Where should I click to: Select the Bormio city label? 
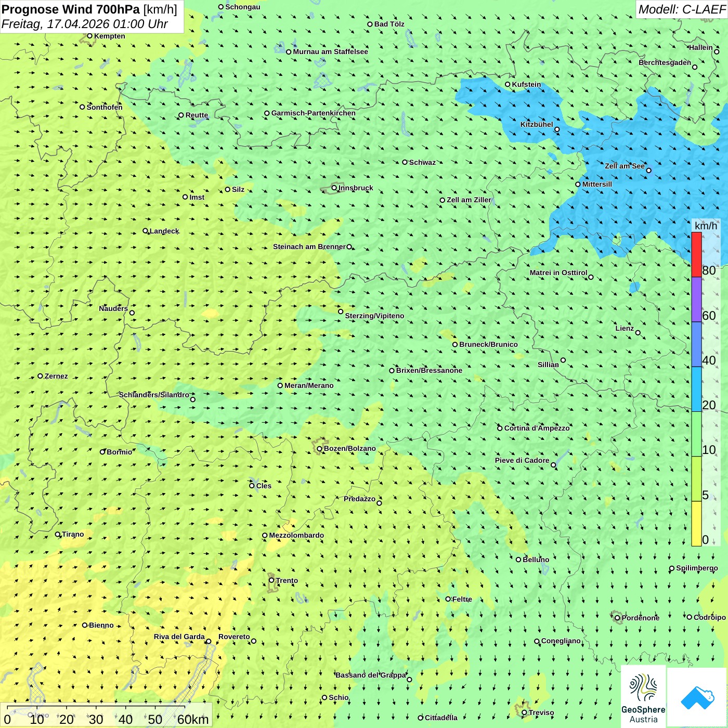(x=120, y=452)
